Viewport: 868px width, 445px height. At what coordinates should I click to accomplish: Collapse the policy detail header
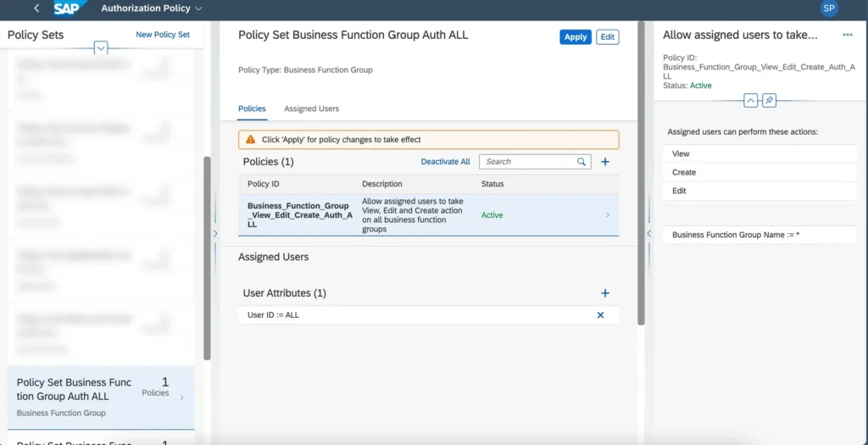pyautogui.click(x=750, y=101)
